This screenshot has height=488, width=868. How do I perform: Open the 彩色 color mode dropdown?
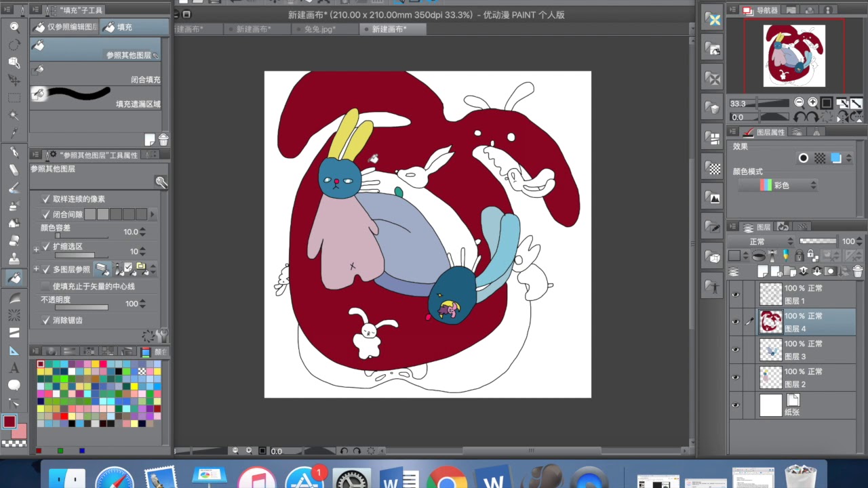point(778,185)
